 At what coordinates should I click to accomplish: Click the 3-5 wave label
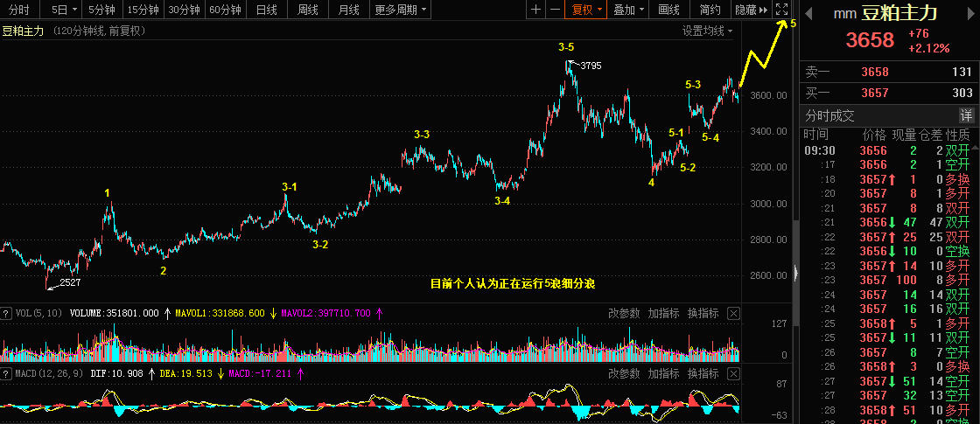click(x=566, y=47)
